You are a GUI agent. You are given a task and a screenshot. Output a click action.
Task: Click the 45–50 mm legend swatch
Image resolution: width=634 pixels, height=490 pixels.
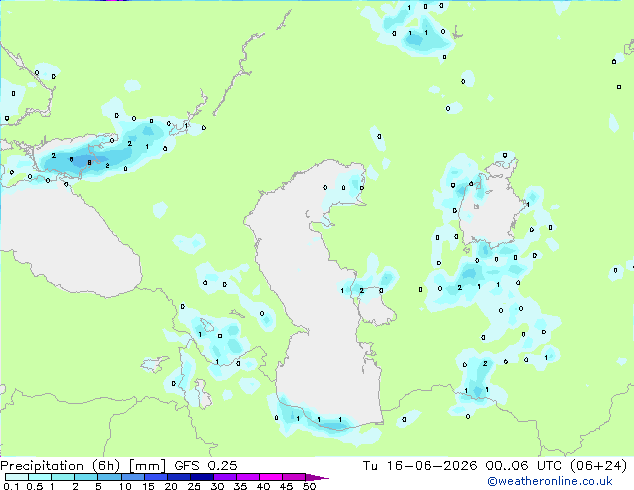point(294,477)
